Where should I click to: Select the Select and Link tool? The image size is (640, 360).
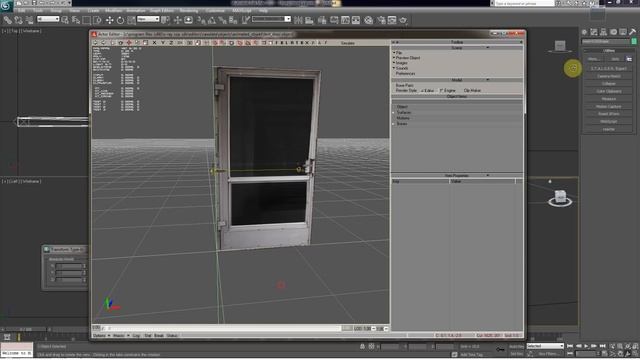(7, 20)
